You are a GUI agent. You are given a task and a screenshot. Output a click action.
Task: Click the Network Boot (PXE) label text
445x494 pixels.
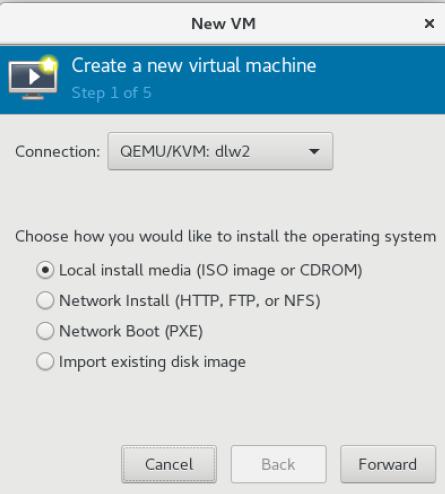[131, 331]
